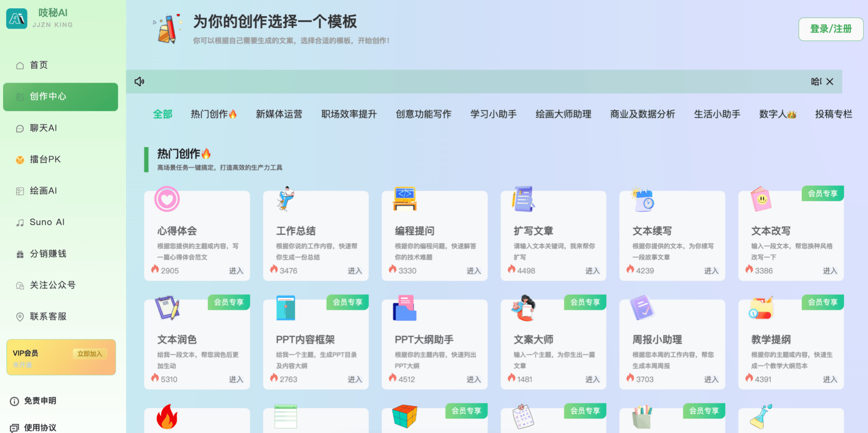The height and width of the screenshot is (433, 868).
Task: Click the PPT大纲助手 folder icon
Action: 405,308
